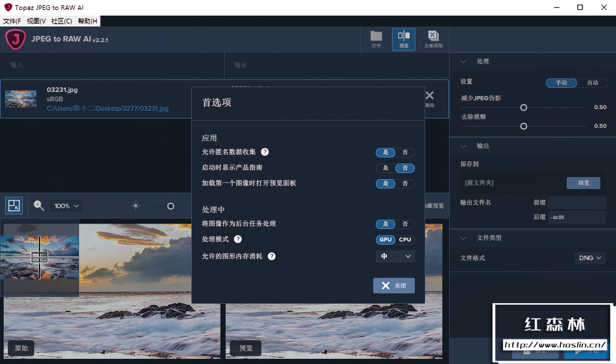This screenshot has width=616, height=364.
Task: Click the sRGB color profile text
Action: (55, 99)
